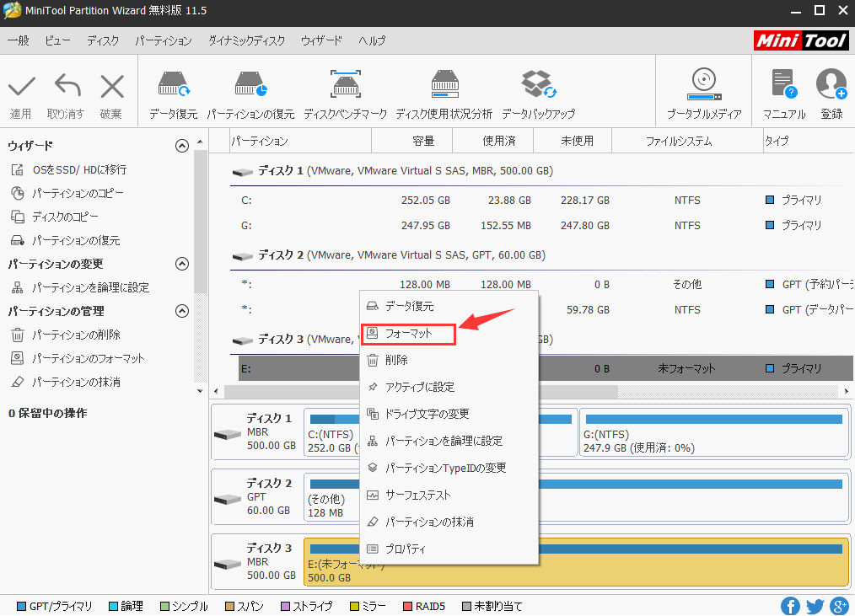
Task: Click the GPT/プライマリ legend color box
Action: coord(22,606)
